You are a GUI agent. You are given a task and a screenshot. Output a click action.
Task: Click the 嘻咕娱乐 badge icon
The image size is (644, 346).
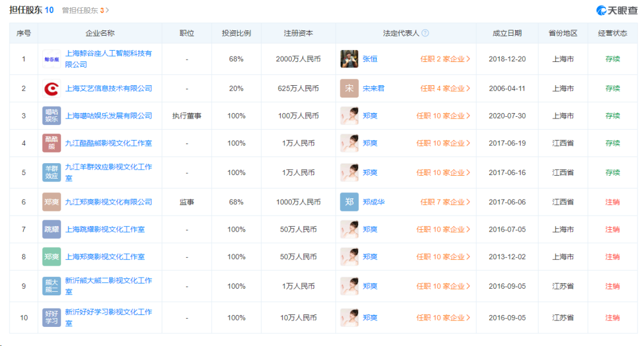[x=51, y=116]
